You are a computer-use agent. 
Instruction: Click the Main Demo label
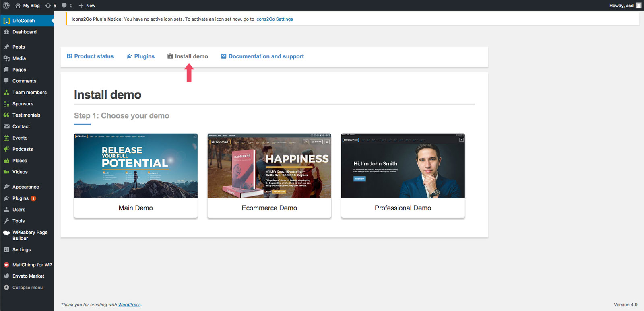click(136, 208)
